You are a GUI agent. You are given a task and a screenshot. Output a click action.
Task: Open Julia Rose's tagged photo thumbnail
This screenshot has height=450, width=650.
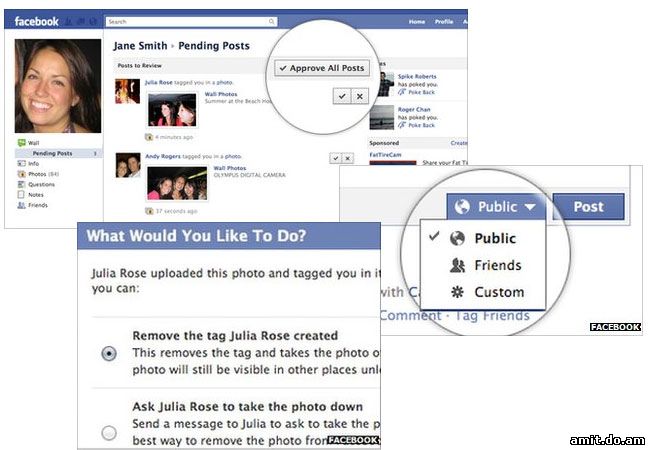[x=172, y=110]
